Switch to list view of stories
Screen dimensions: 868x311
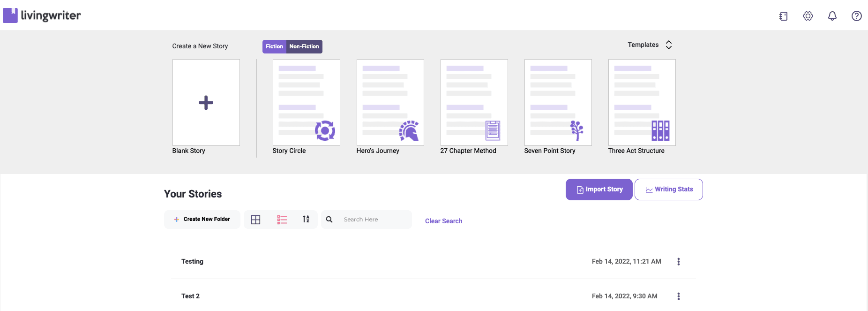click(282, 220)
